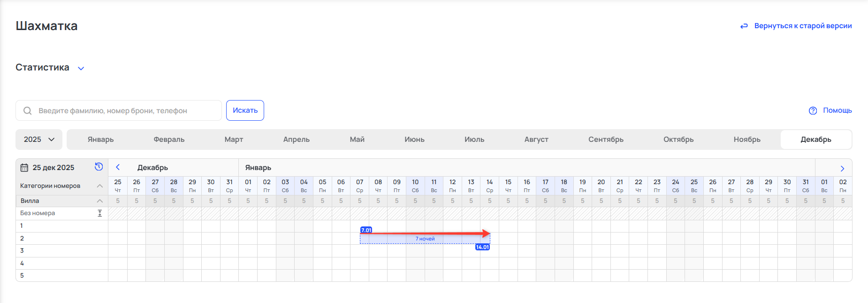Open the Декабрь month tab

click(815, 140)
